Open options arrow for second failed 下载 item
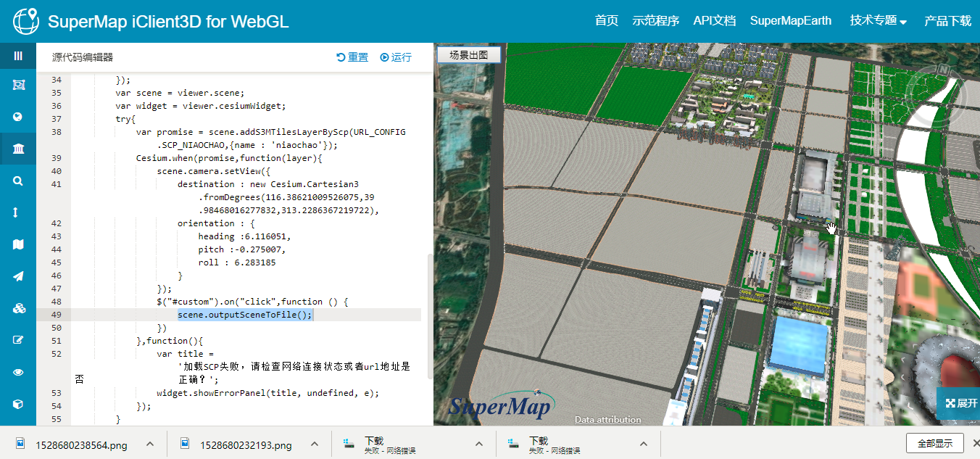980x459 pixels. (x=644, y=443)
